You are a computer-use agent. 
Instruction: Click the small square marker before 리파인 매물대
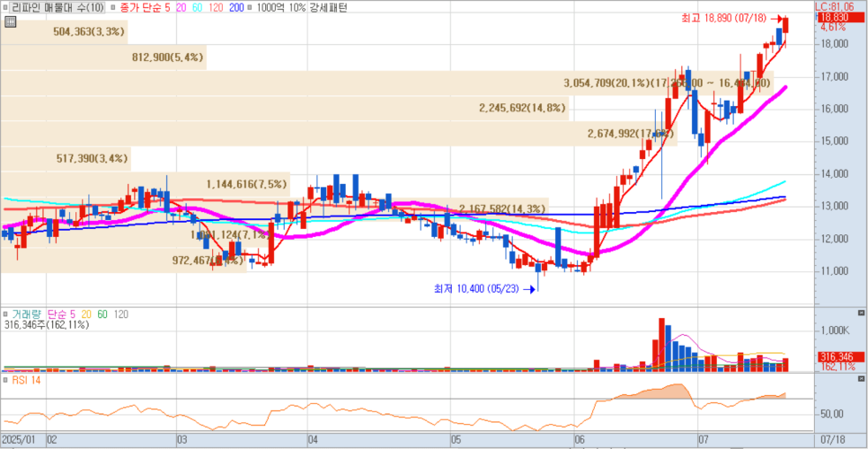[x=6, y=8]
